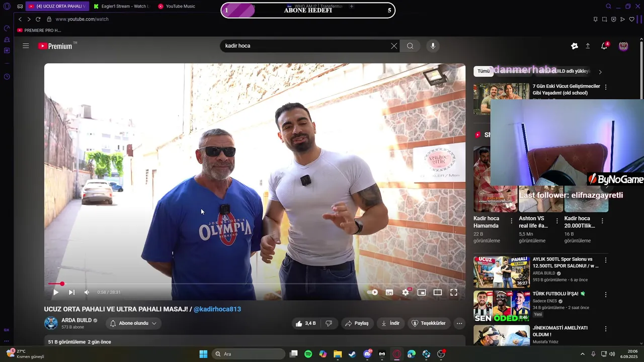The image size is (644, 362).
Task: Open the bookmarks heart icon
Action: pyautogui.click(x=632, y=19)
